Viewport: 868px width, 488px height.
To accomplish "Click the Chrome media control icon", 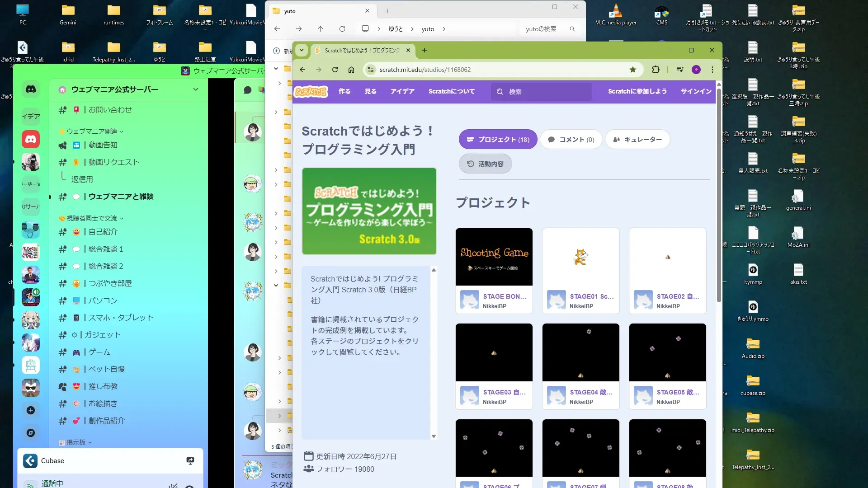I will [679, 70].
